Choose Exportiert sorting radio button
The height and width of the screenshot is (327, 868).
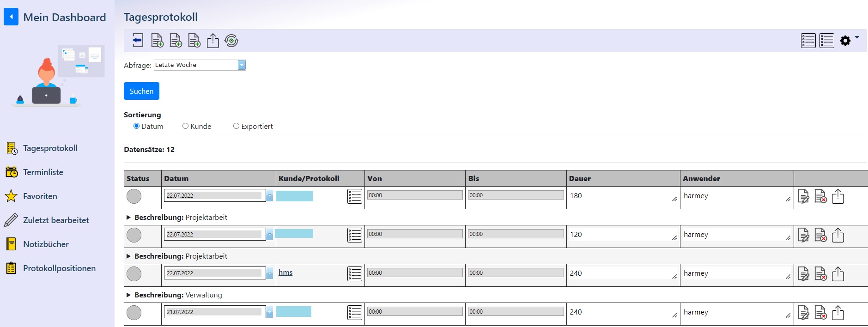(236, 126)
